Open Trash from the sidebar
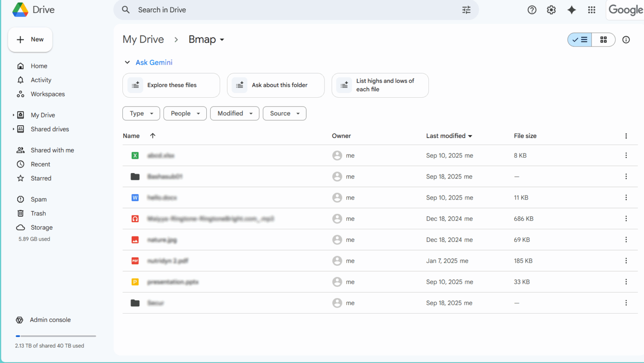Viewport: 644px width, 363px height. tap(38, 213)
